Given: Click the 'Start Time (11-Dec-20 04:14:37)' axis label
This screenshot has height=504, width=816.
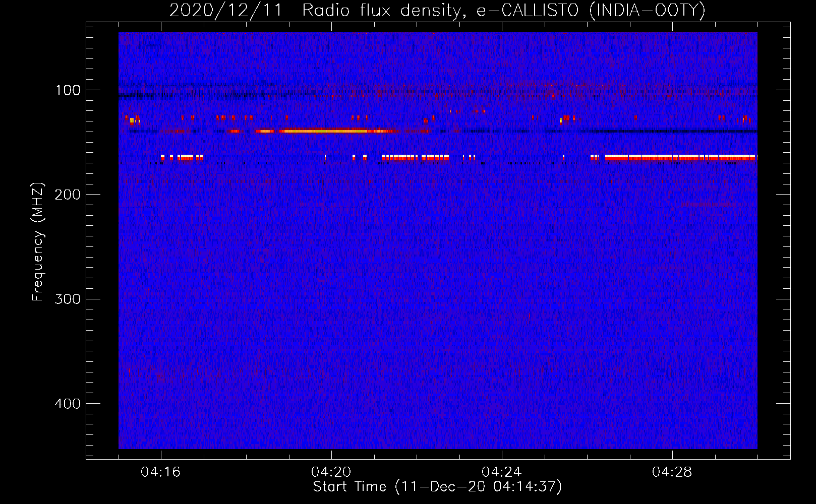Looking at the screenshot, I should (x=437, y=487).
